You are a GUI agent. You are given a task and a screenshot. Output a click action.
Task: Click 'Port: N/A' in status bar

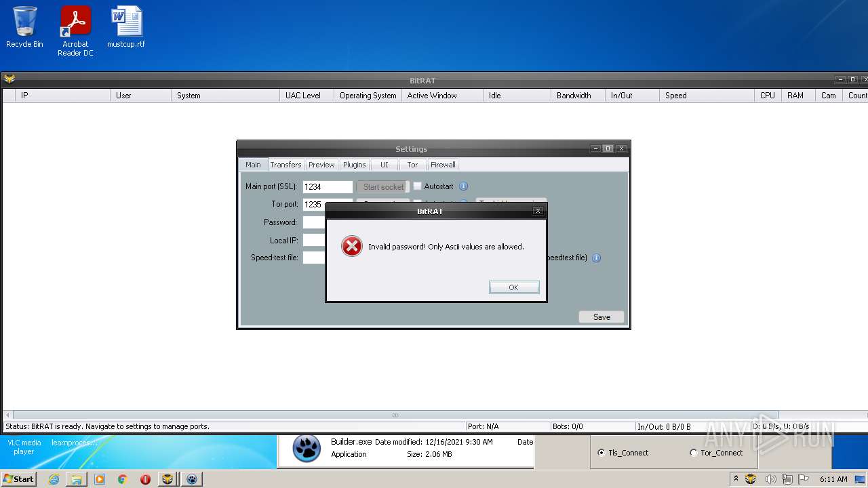click(483, 426)
